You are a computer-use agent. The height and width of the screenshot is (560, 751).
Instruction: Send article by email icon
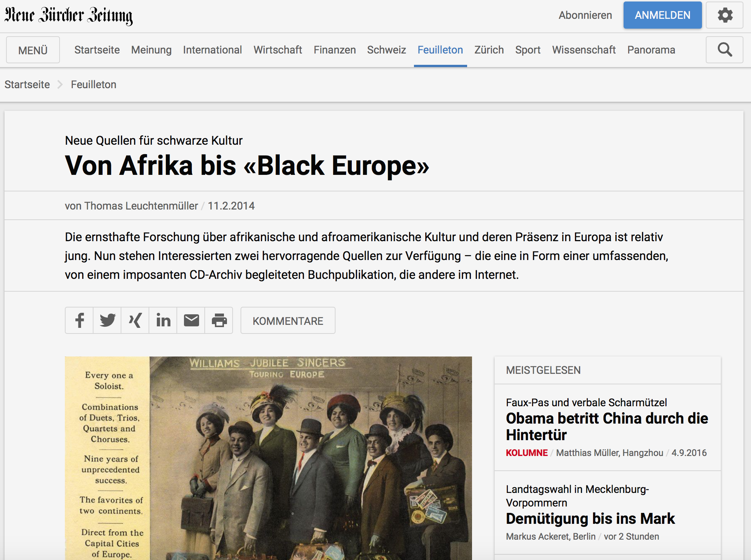pyautogui.click(x=191, y=320)
